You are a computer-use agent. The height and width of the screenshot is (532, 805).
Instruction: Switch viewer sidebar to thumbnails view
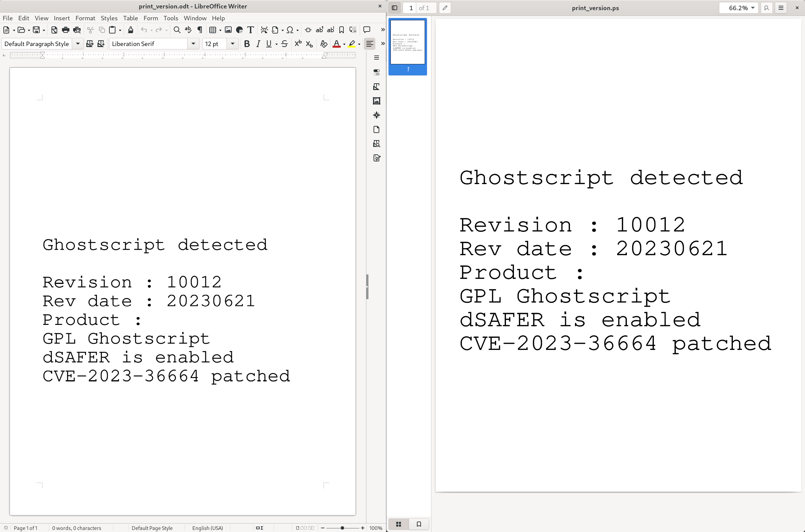[399, 524]
